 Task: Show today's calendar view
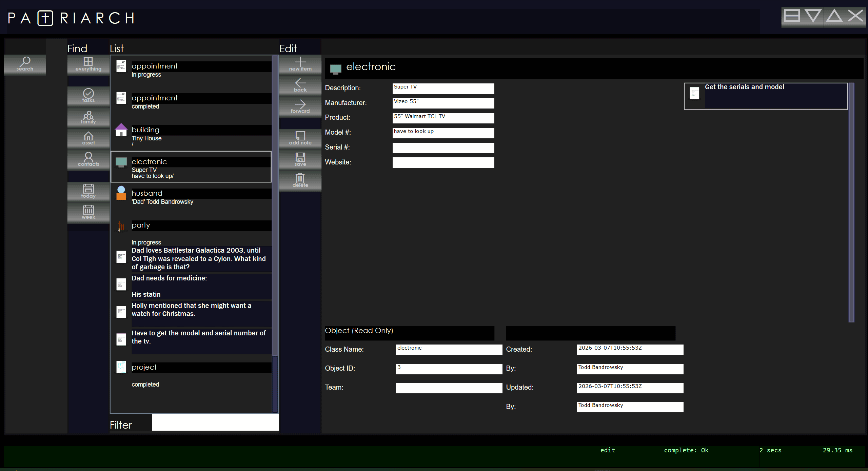click(x=88, y=191)
